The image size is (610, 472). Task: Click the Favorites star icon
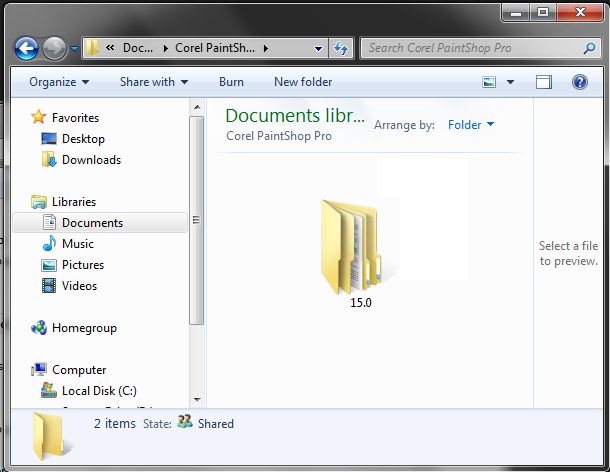coord(39,117)
